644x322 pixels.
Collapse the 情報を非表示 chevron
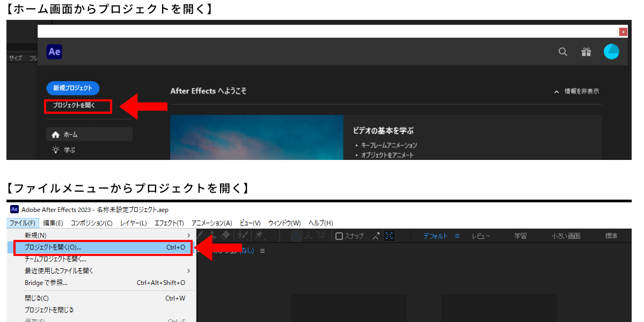pyautogui.click(x=557, y=92)
